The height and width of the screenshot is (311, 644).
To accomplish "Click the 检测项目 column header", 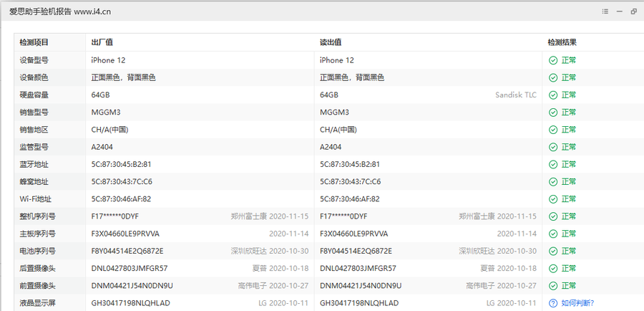I will coord(34,42).
